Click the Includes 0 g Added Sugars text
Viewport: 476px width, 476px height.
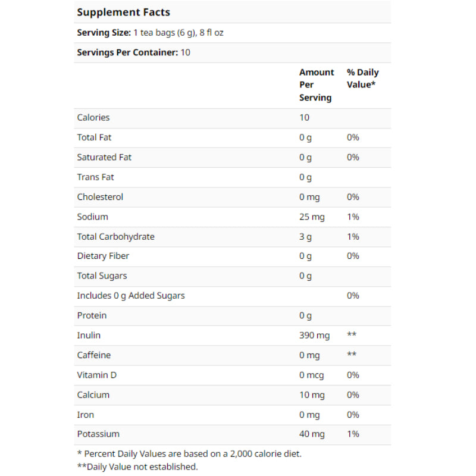pos(131,296)
